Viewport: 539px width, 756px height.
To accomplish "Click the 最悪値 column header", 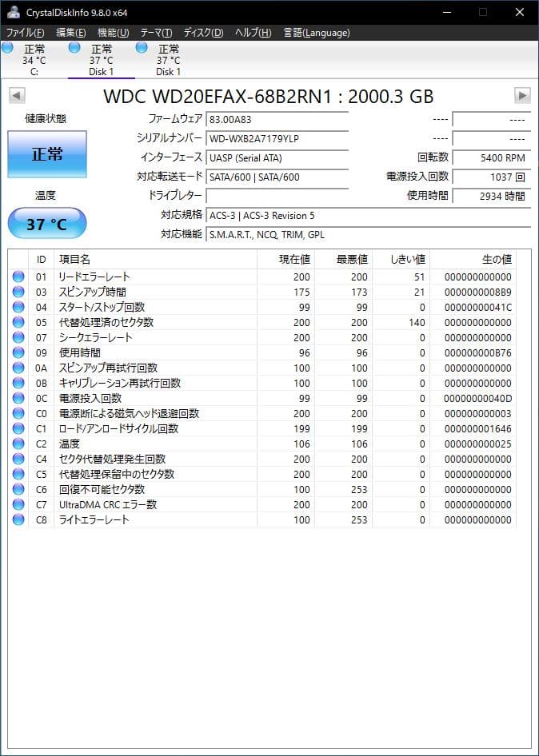I will pyautogui.click(x=344, y=260).
